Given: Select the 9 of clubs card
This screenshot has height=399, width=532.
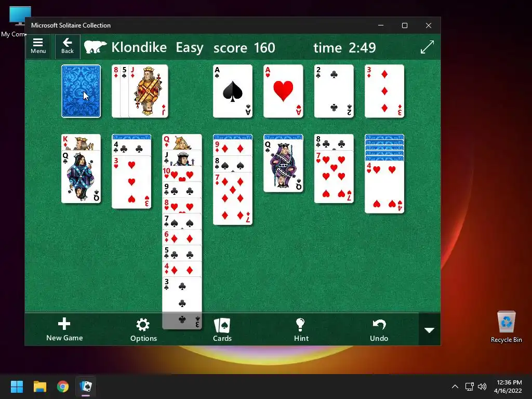Looking at the screenshot, I should (x=182, y=190).
